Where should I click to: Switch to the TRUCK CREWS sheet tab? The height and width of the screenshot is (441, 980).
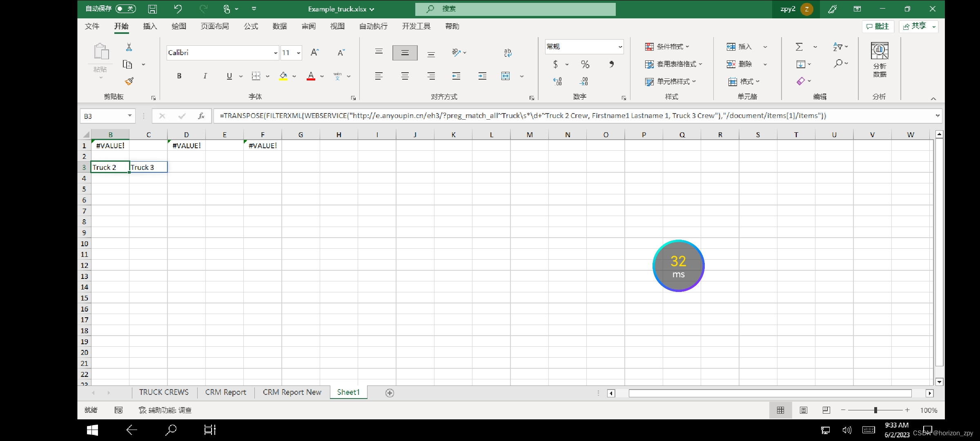point(164,392)
